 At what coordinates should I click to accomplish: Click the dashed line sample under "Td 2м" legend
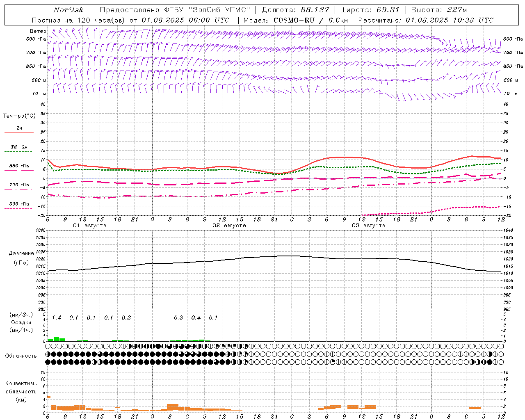(x=19, y=152)
